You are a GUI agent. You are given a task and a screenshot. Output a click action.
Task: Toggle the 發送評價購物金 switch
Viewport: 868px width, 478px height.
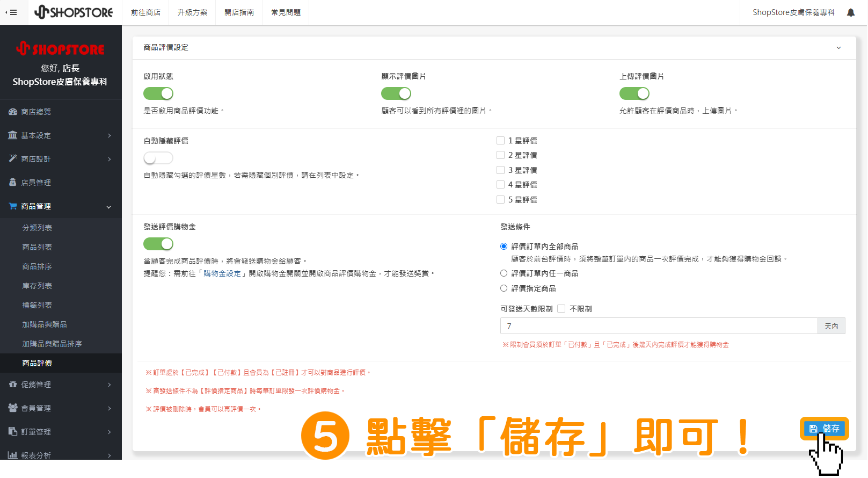coord(158,244)
